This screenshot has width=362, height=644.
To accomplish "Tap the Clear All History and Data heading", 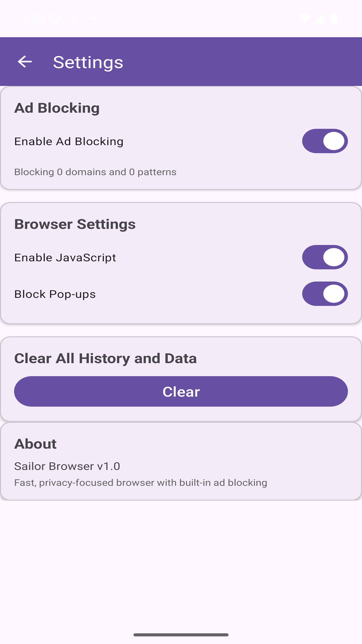I will (x=105, y=358).
